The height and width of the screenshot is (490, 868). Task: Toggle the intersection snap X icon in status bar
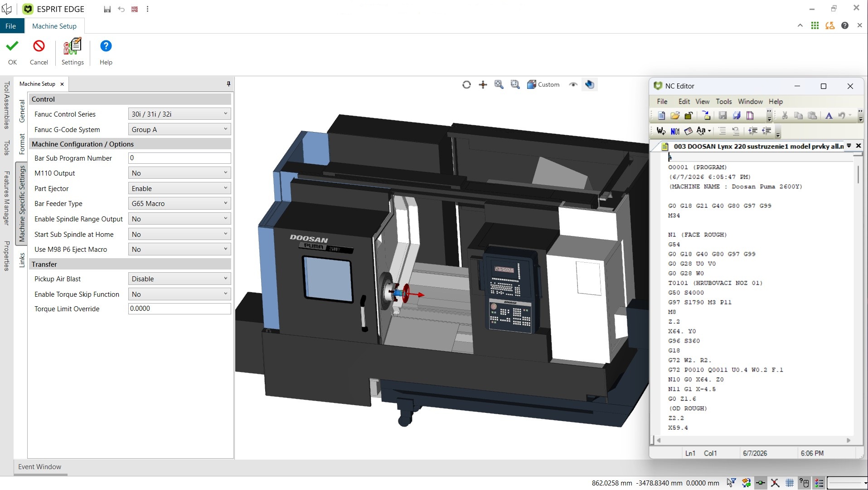tap(775, 483)
